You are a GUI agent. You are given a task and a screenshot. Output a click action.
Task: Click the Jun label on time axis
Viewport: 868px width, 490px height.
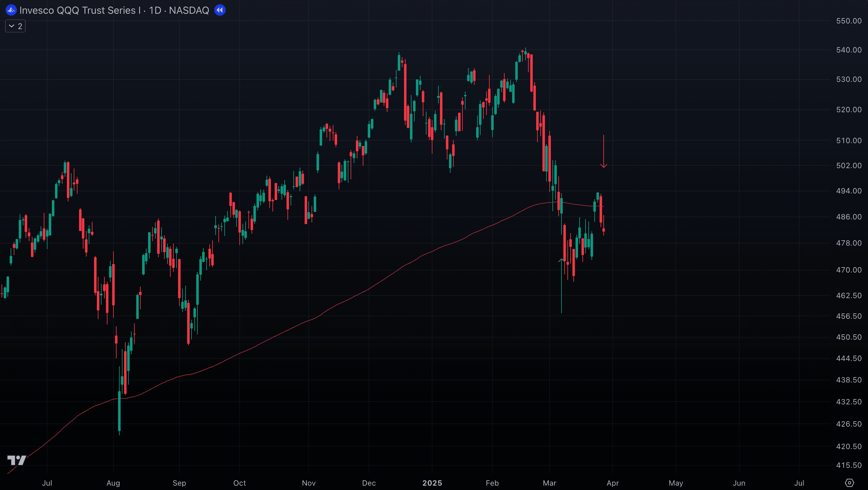point(739,483)
